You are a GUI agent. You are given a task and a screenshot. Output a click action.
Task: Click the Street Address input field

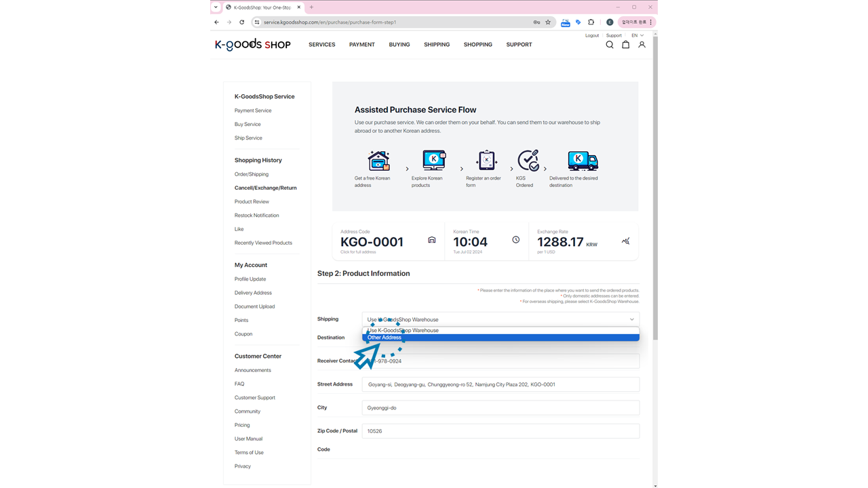500,384
